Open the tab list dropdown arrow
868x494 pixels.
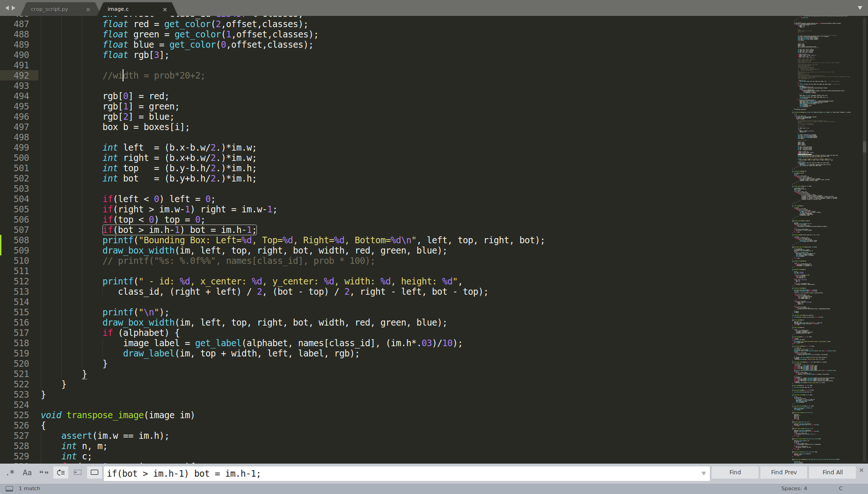coord(860,8)
